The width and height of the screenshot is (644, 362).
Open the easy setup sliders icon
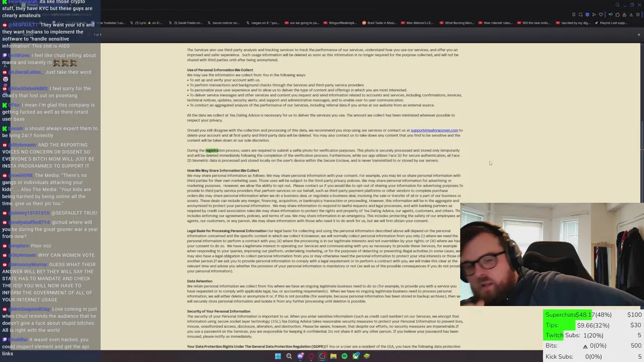(638, 15)
